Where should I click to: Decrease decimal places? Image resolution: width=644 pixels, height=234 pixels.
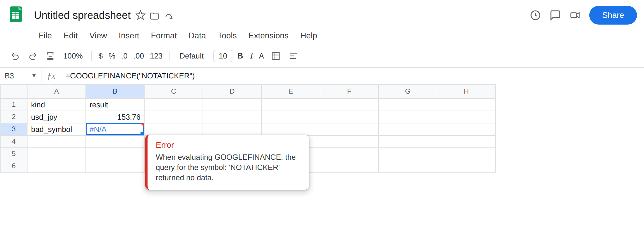pos(124,56)
